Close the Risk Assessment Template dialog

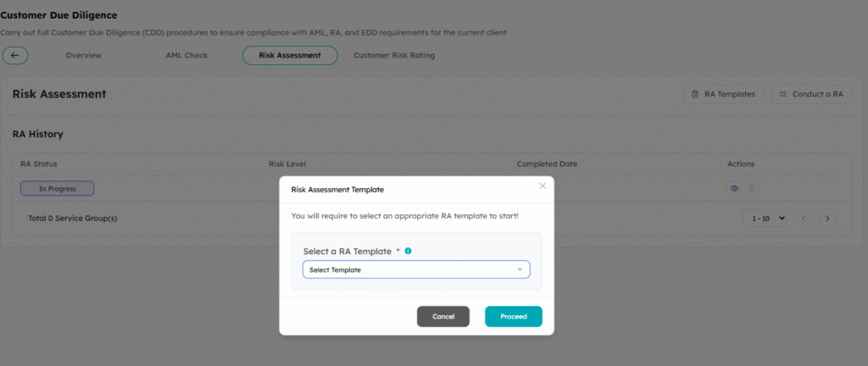[x=542, y=186]
